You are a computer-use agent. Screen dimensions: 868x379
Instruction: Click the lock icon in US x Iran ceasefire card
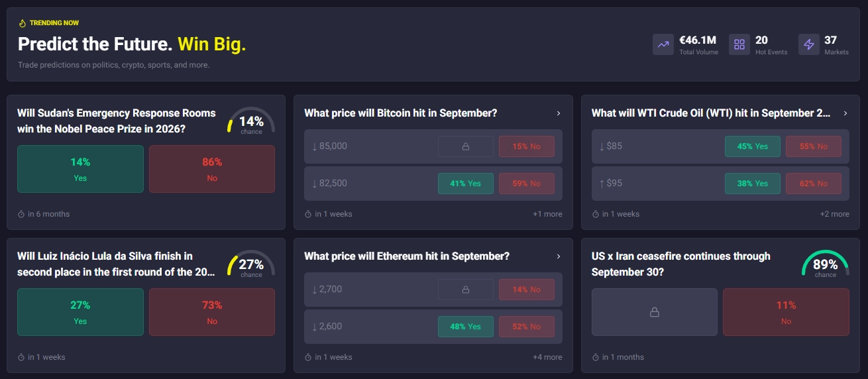coord(654,312)
